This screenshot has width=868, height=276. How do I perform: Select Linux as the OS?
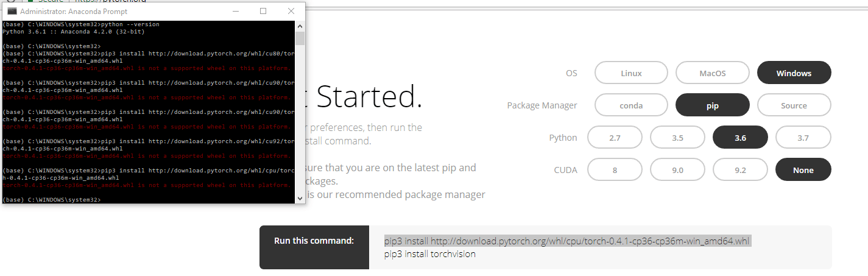point(631,73)
